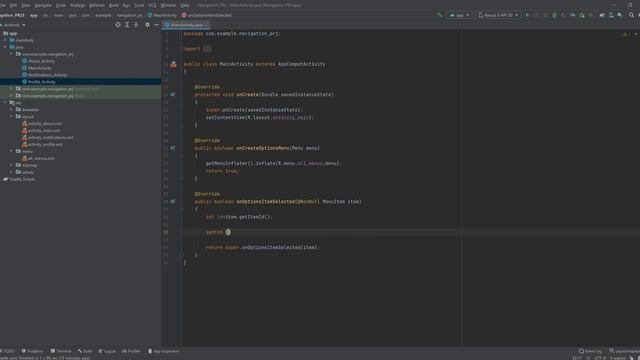This screenshot has width=640, height=360.
Task: Open the Event Log tool window
Action: point(590,351)
